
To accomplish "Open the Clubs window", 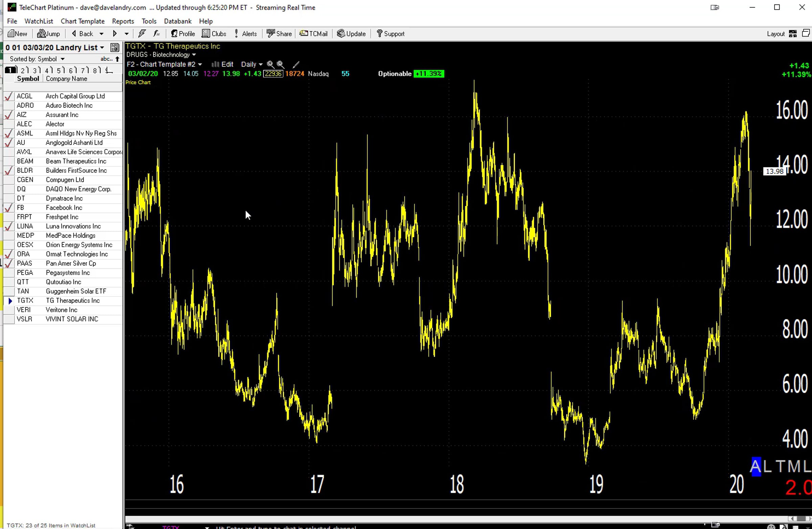I will coord(214,34).
